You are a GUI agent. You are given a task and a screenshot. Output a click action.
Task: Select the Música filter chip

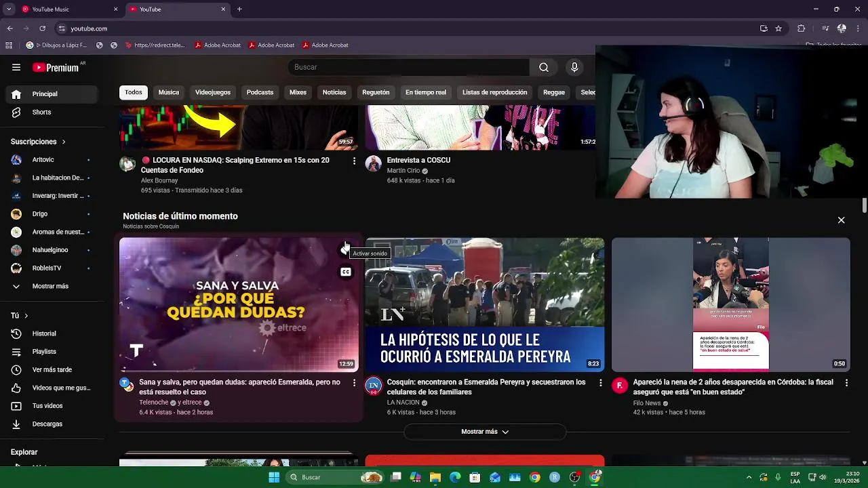click(x=169, y=92)
